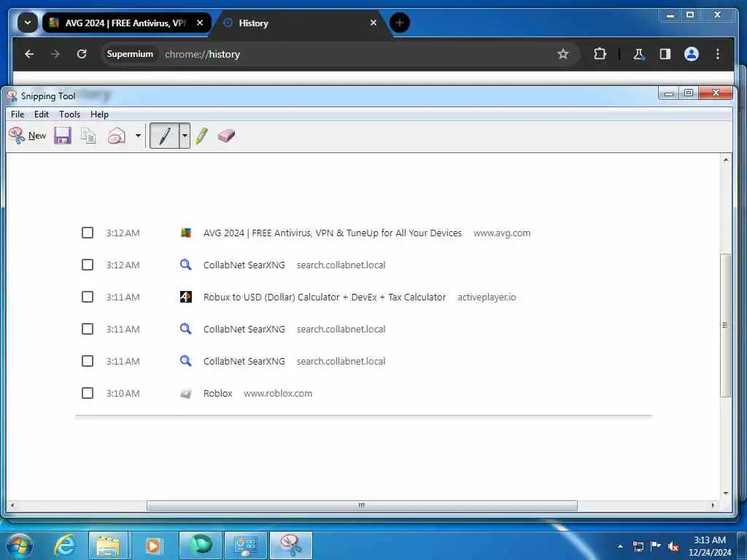The width and height of the screenshot is (747, 560).
Task: Open Windows Explorer folder from taskbar
Action: click(108, 545)
